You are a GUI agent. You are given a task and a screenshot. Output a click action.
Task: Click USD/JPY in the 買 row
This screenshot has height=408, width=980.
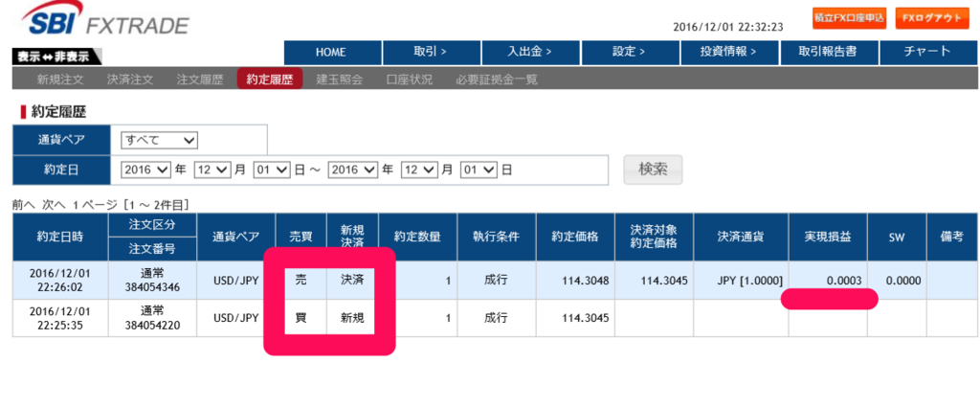(x=235, y=318)
